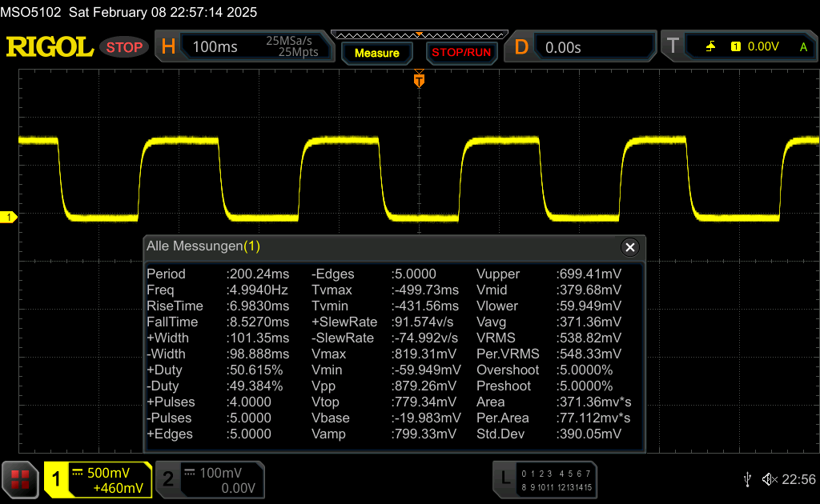Select the Vamp 799.33mV measurement
Viewport: 820px width, 504px height.
pos(384,434)
